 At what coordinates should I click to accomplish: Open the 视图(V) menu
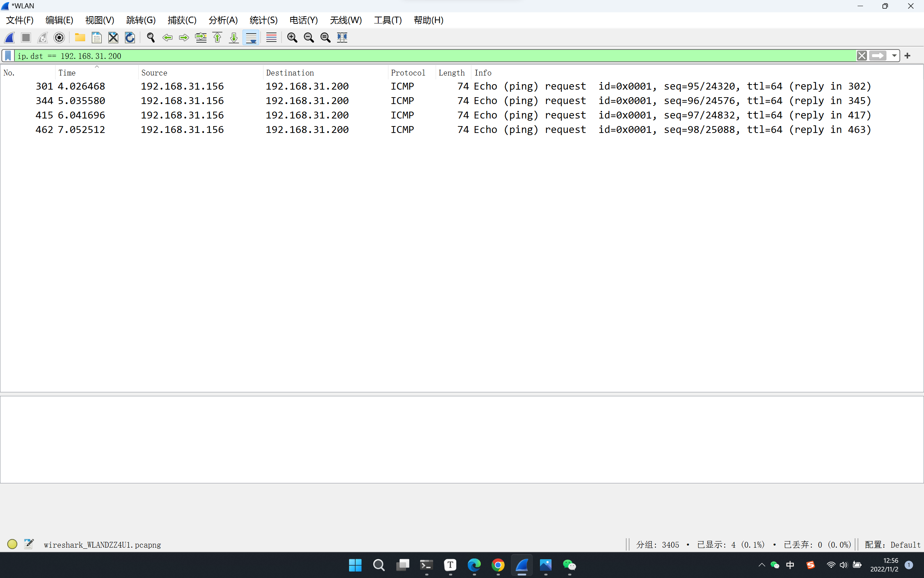coord(100,20)
